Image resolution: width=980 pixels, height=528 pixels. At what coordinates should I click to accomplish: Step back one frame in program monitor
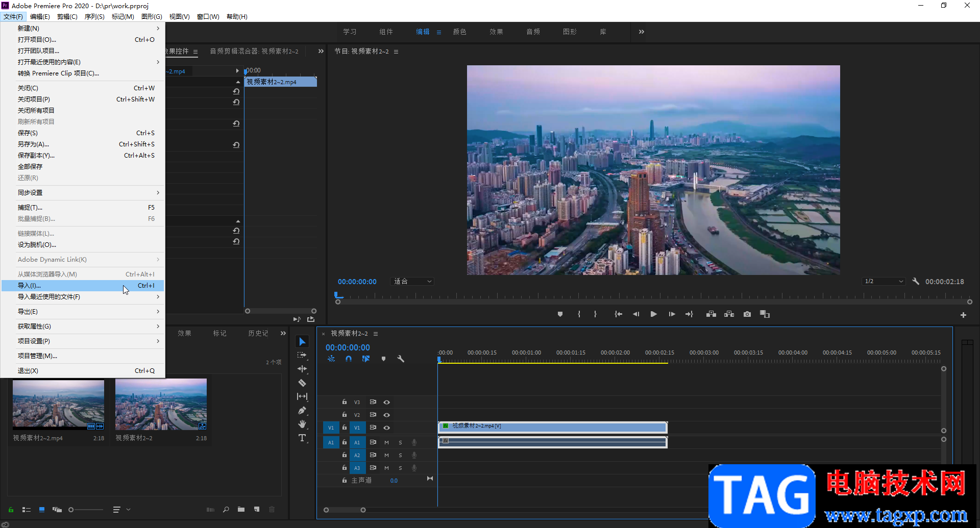click(x=636, y=314)
